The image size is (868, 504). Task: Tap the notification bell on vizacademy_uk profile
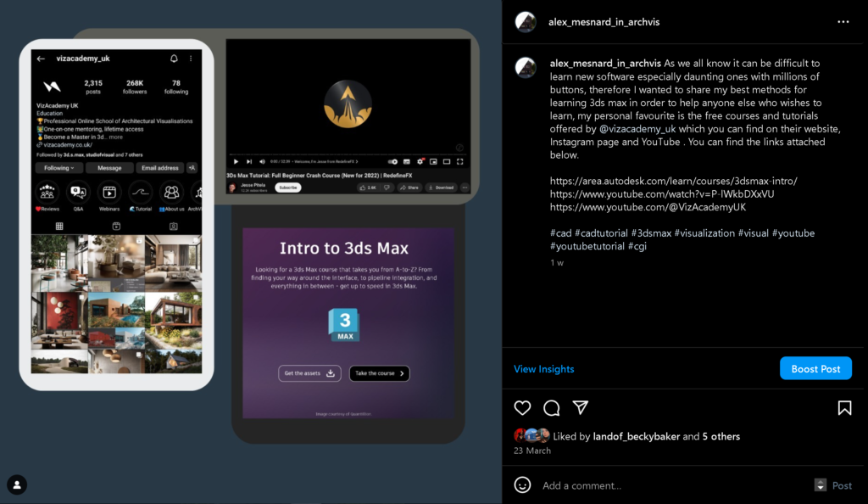coord(174,59)
